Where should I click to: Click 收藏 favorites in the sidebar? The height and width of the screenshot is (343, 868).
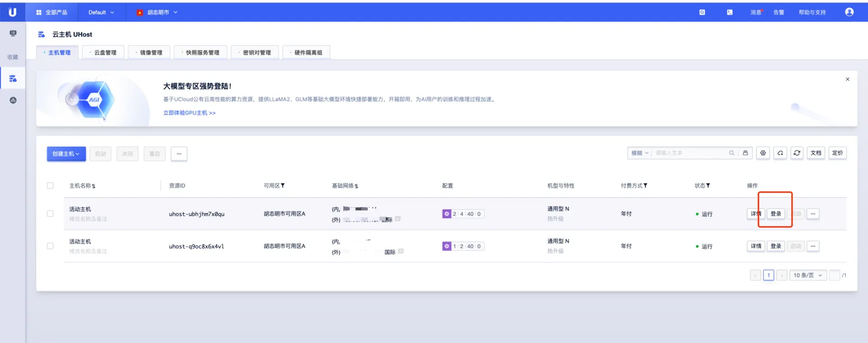tap(12, 57)
